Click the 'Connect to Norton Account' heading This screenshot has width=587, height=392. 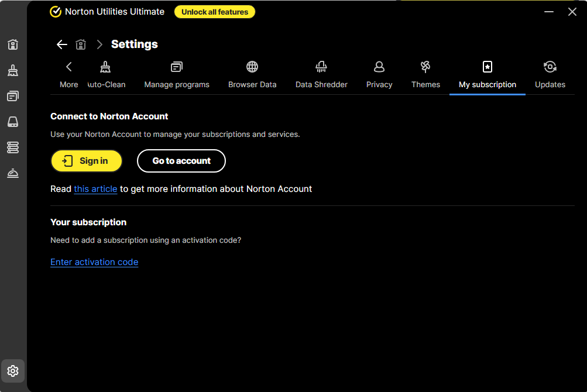(x=109, y=116)
